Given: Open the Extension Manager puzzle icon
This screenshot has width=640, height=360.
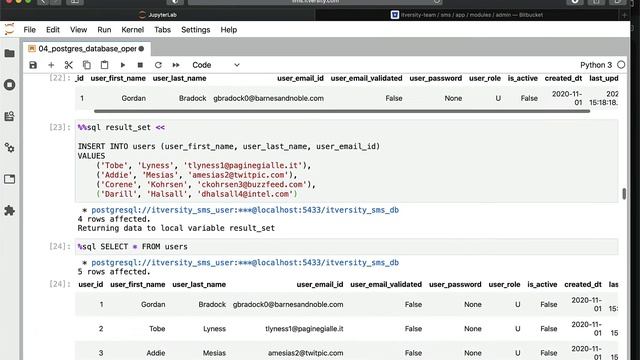Looking at the screenshot, I should tap(9, 211).
